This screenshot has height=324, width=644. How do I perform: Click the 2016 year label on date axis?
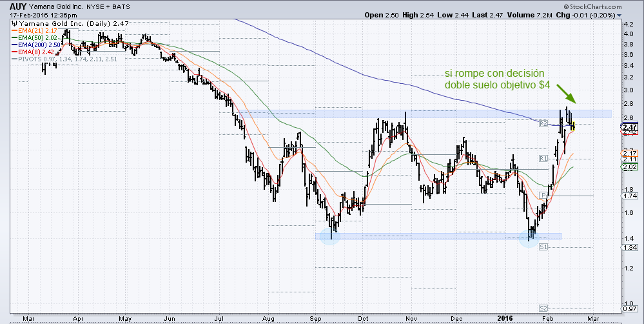[505, 319]
